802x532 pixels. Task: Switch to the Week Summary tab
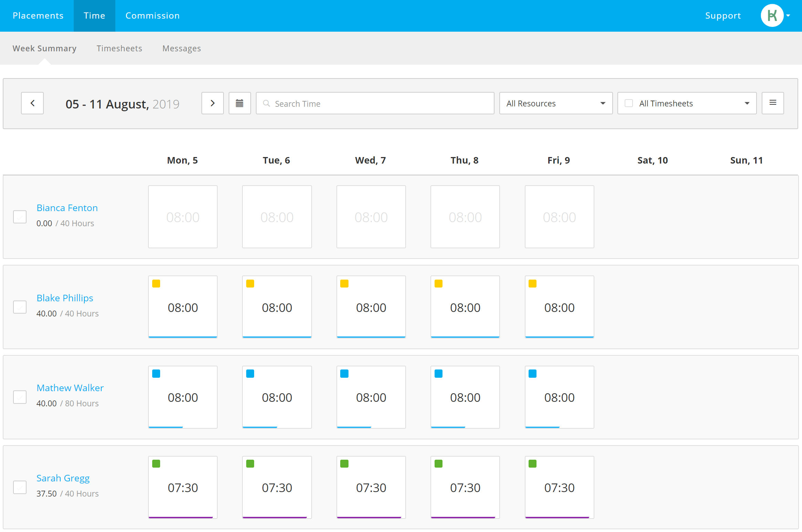(x=44, y=48)
